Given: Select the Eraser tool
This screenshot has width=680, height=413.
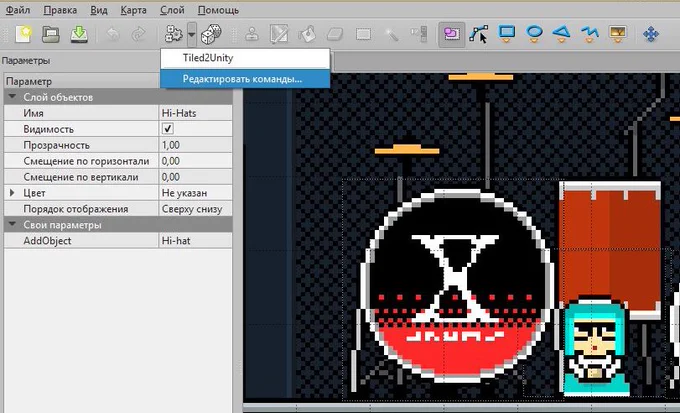Looking at the screenshot, I should pyautogui.click(x=335, y=34).
